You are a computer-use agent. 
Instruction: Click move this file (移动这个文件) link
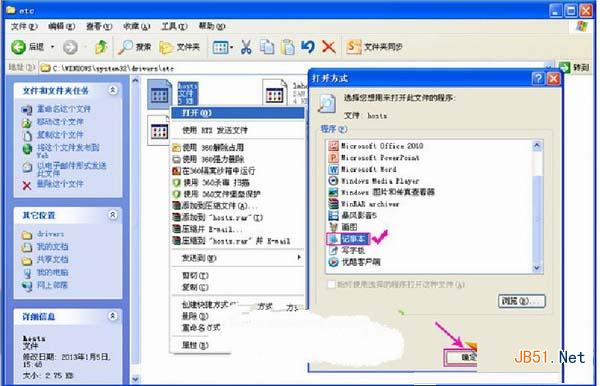tap(60, 122)
